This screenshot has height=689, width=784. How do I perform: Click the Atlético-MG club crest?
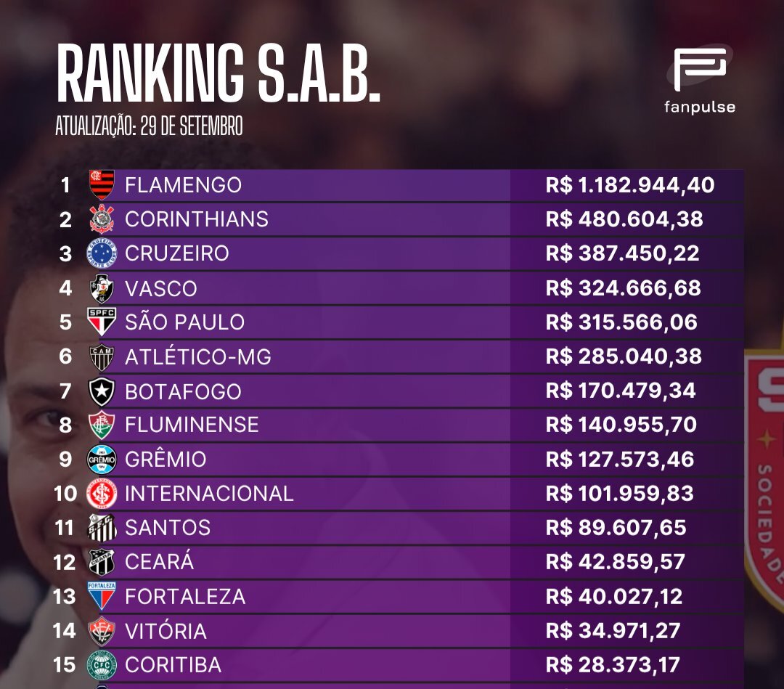point(102,356)
